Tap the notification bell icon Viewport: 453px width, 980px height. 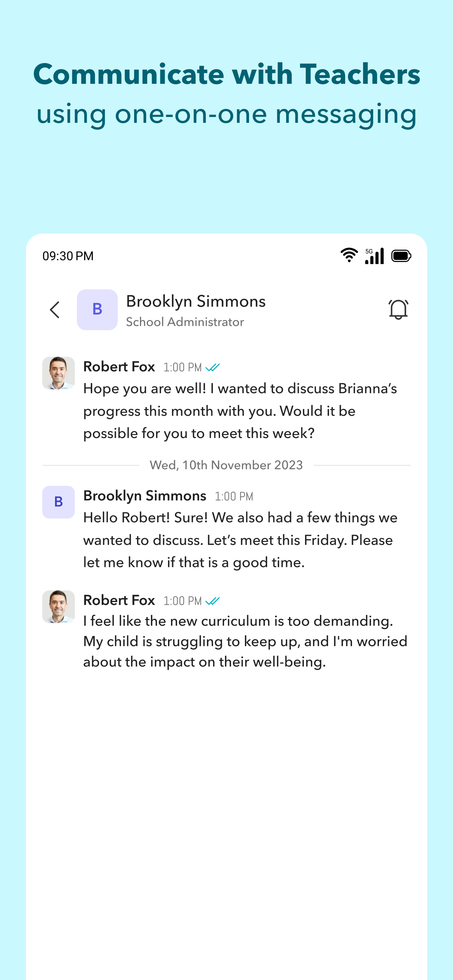coord(398,309)
